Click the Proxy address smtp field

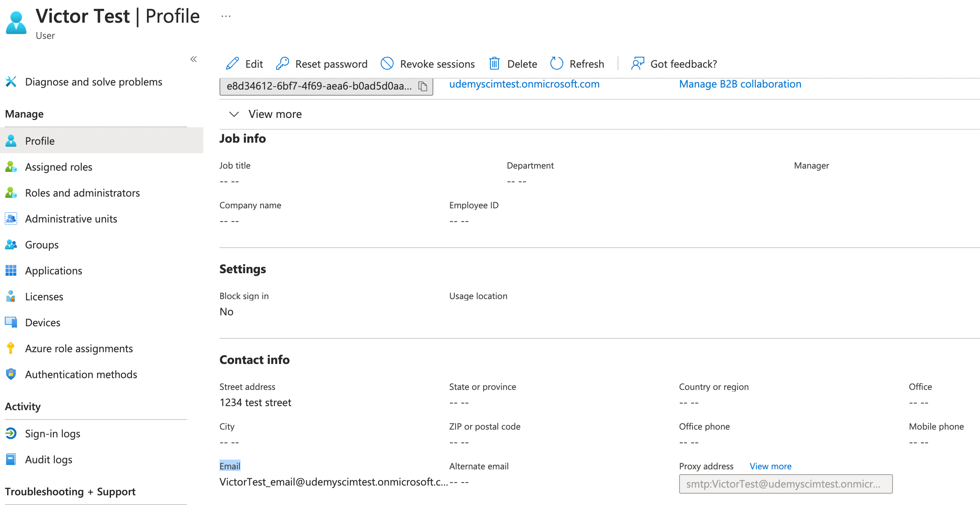click(785, 484)
